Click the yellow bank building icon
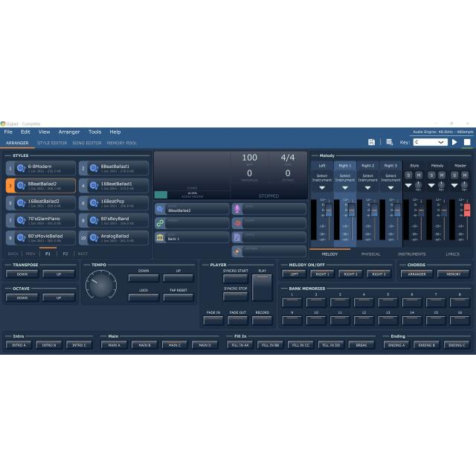This screenshot has width=476, height=476. (160, 237)
